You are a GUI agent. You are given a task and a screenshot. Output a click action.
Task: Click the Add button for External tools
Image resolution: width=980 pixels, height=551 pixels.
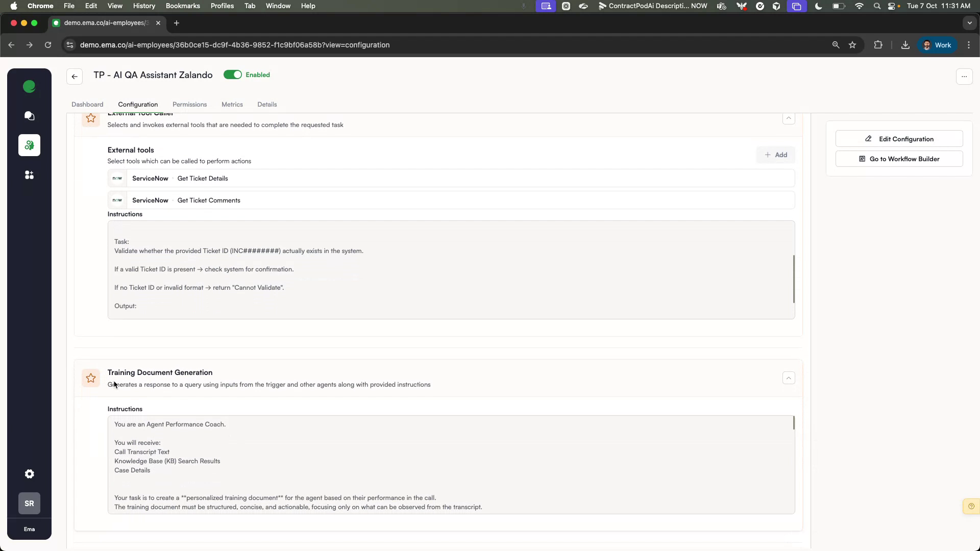pyautogui.click(x=776, y=155)
